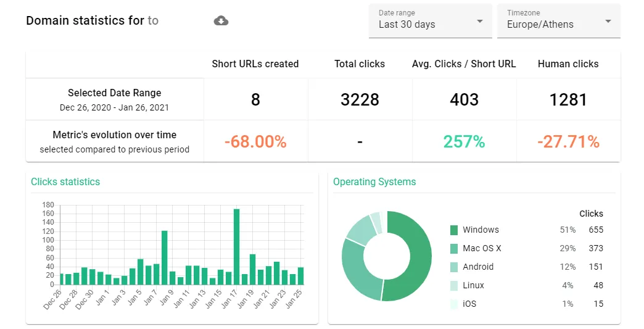This screenshot has width=644, height=329.
Task: Click the cloud download icon
Action: (221, 20)
